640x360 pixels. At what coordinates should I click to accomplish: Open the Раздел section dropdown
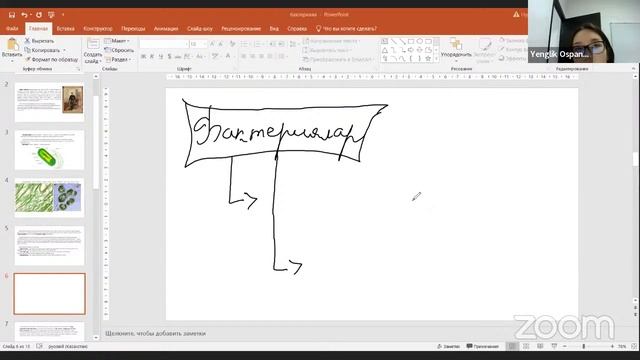pos(118,60)
